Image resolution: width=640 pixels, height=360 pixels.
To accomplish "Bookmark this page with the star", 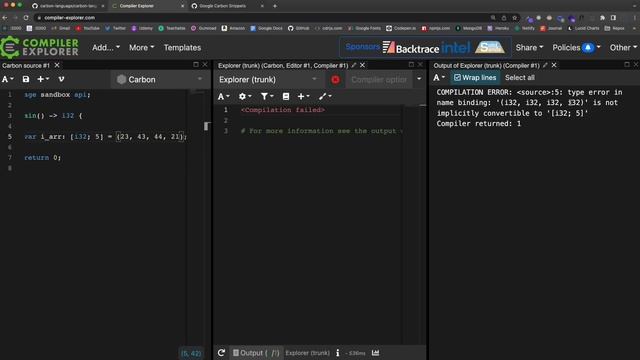I will (x=515, y=18).
